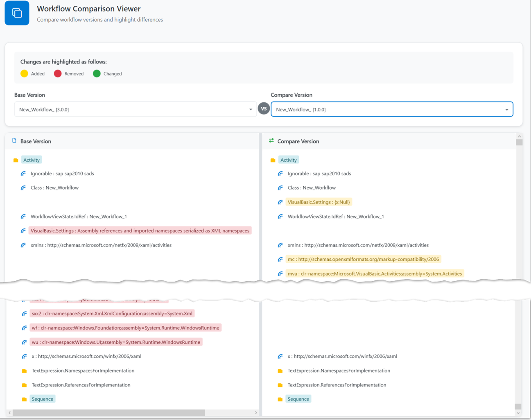Click Base ReferencesForImplementation folder icon
This screenshot has width=531, height=420.
pos(24,385)
